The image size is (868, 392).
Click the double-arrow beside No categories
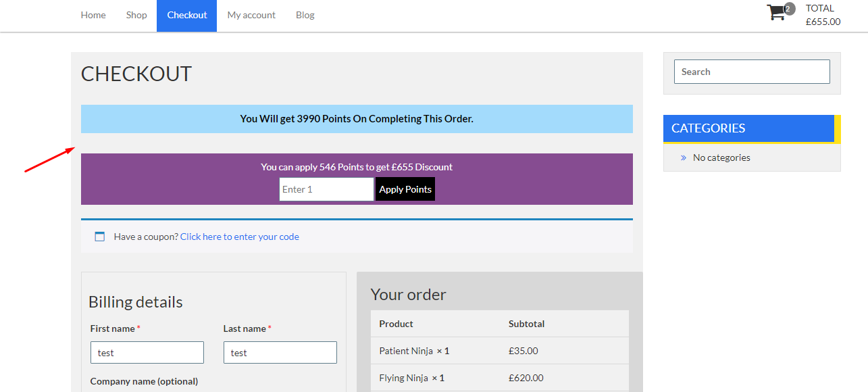[x=684, y=157]
